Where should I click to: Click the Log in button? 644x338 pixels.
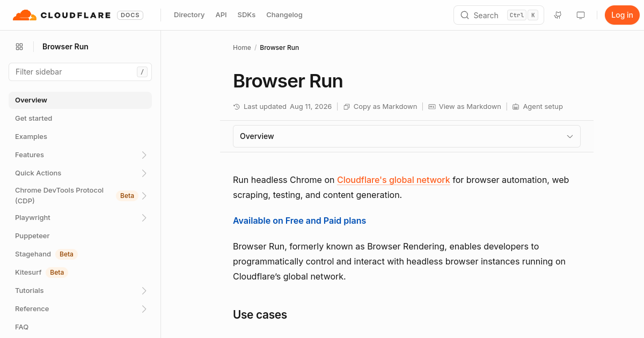[622, 15]
